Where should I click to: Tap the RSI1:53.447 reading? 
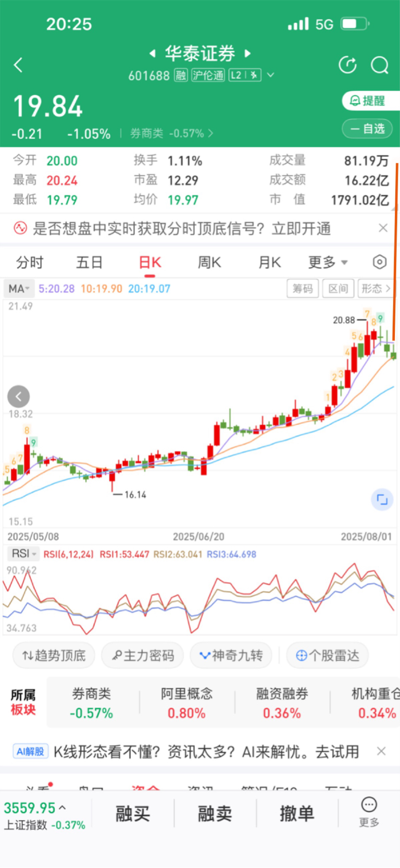click(124, 554)
